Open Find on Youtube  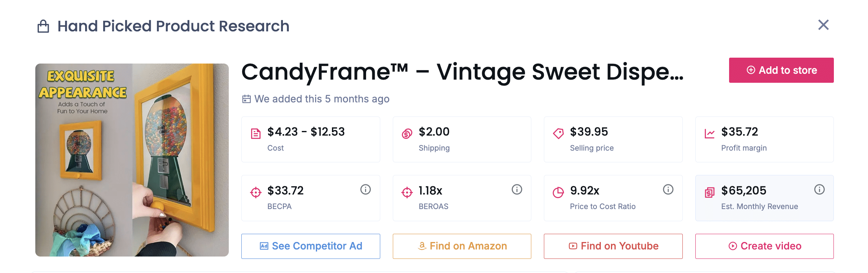point(613,246)
